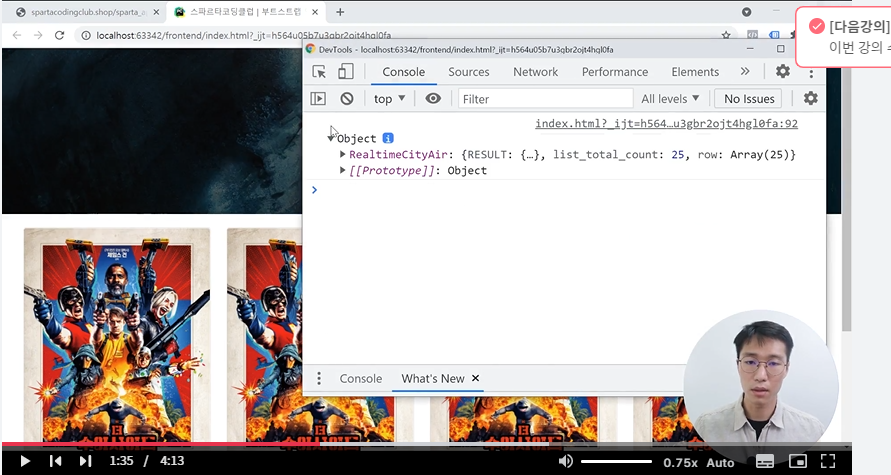Open the index.html source link line 92
The height and width of the screenshot is (475, 891).
tap(666, 123)
